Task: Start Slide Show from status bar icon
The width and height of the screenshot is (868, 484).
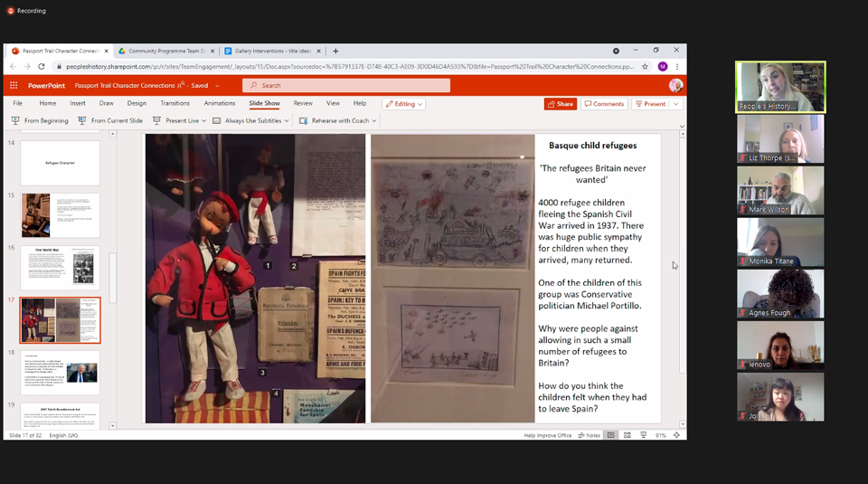Action: click(x=643, y=435)
